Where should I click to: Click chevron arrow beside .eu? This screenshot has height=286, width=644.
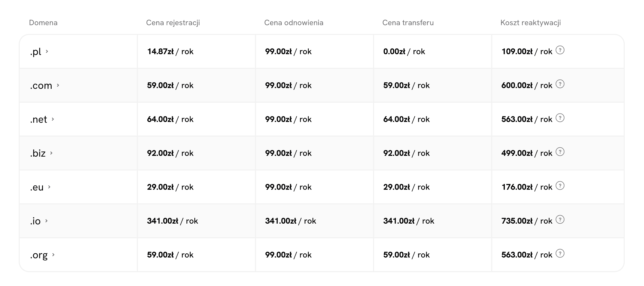tap(49, 187)
